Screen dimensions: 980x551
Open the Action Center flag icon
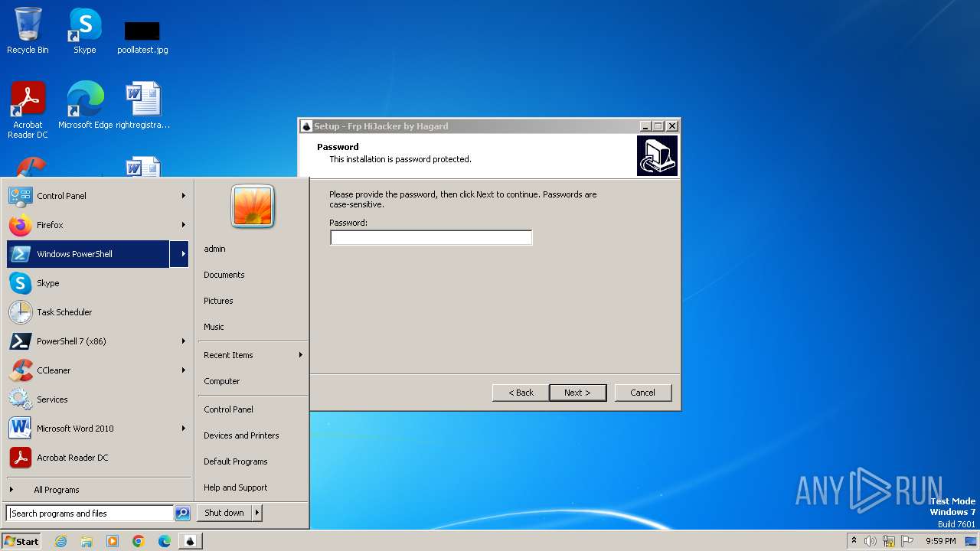point(907,541)
